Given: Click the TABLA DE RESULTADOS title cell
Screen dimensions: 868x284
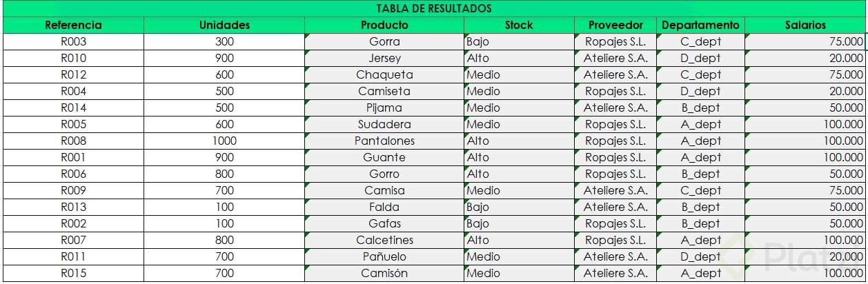Looking at the screenshot, I should (x=434, y=8).
